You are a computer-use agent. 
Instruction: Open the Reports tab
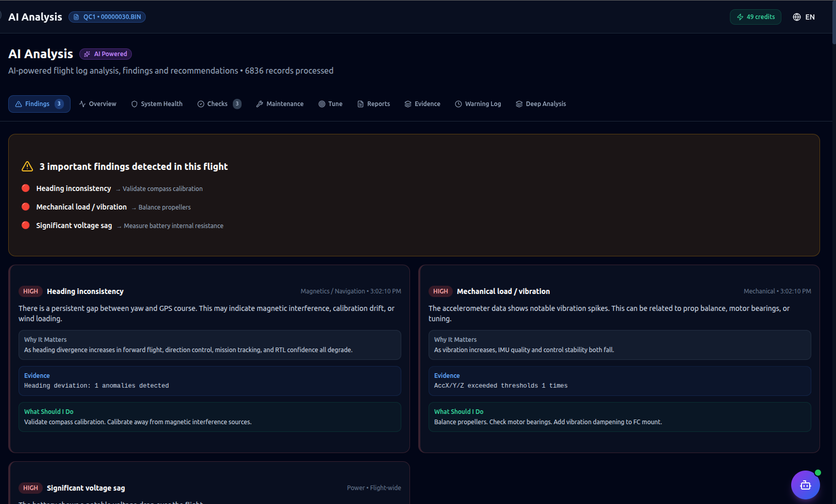click(x=373, y=104)
